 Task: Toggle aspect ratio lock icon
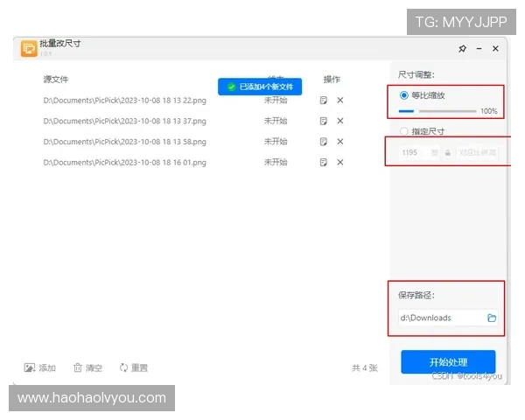click(x=448, y=153)
